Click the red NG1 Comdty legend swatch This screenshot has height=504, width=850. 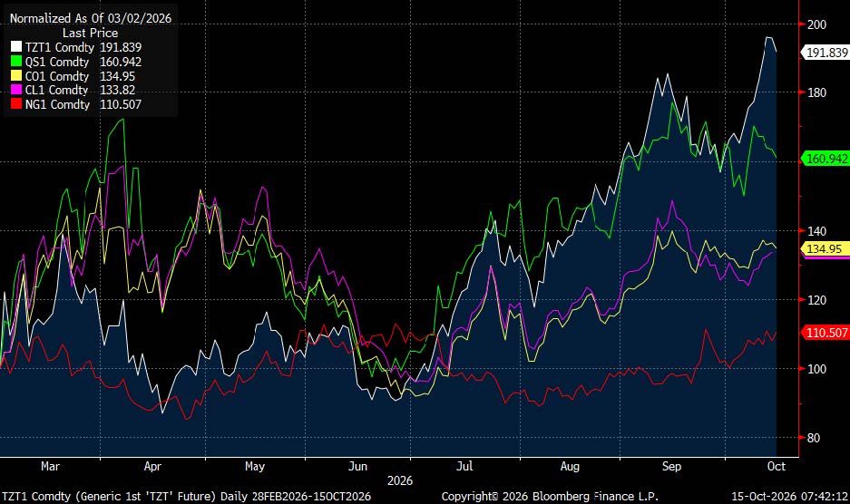[16, 104]
